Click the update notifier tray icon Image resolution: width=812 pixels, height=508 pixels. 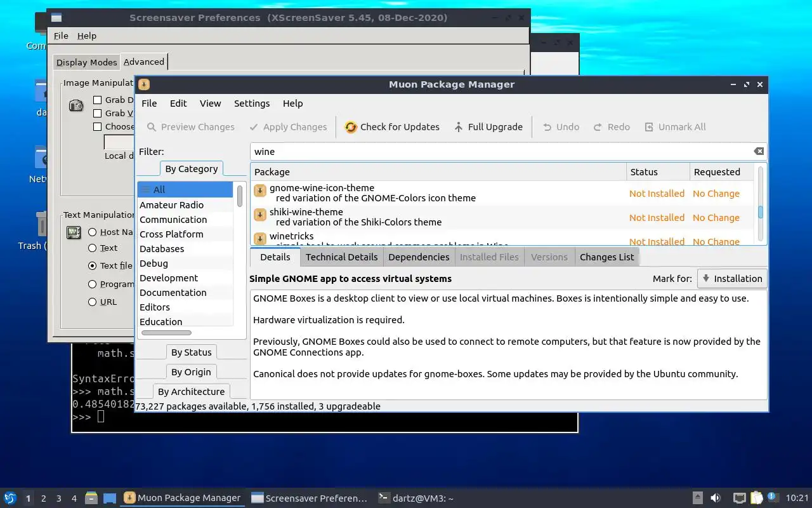click(x=773, y=497)
